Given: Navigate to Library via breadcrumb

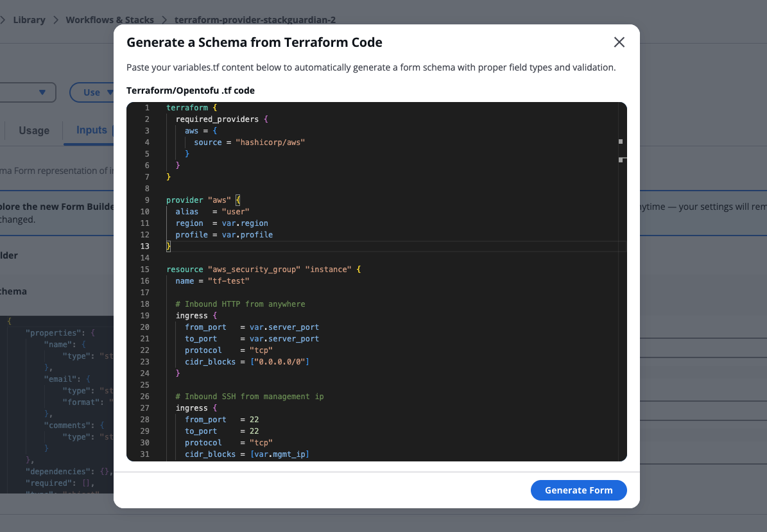Looking at the screenshot, I should tap(28, 19).
